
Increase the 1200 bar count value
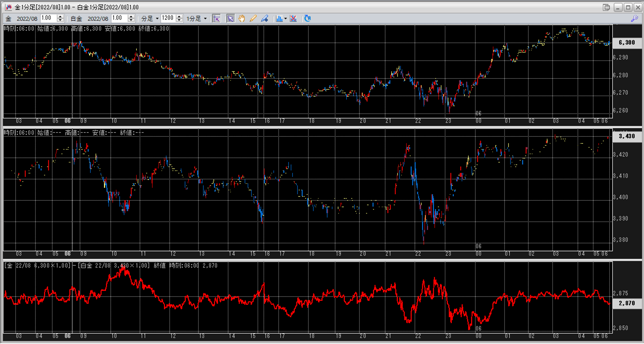179,16
